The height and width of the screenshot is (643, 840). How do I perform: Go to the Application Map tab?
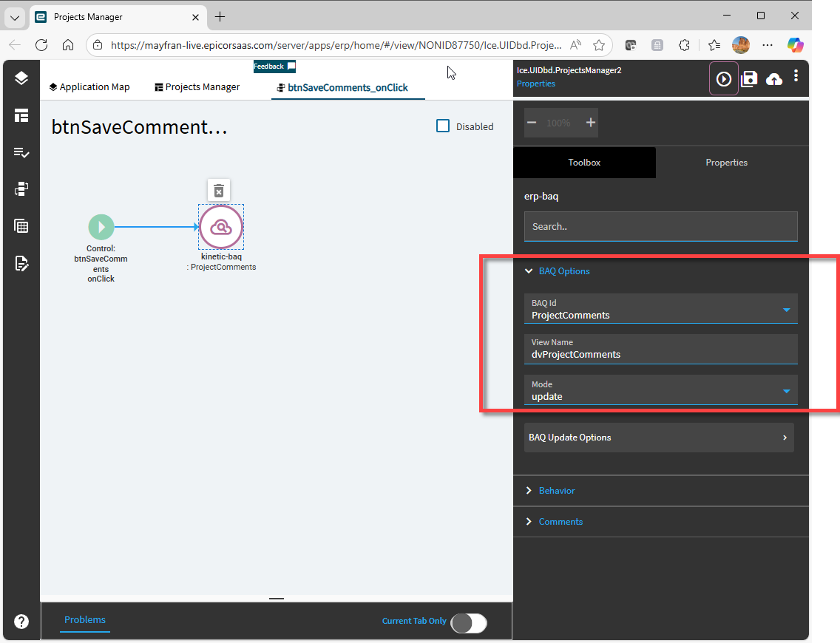tap(89, 86)
